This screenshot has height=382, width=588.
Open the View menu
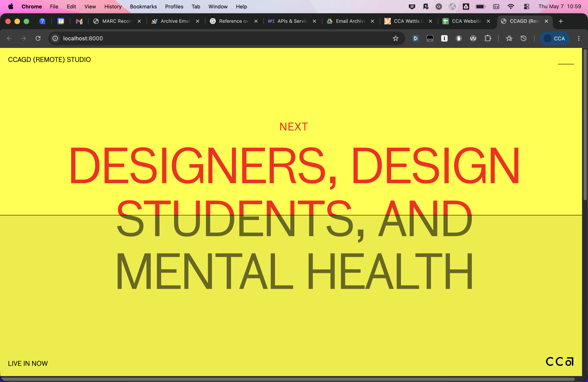(90, 7)
